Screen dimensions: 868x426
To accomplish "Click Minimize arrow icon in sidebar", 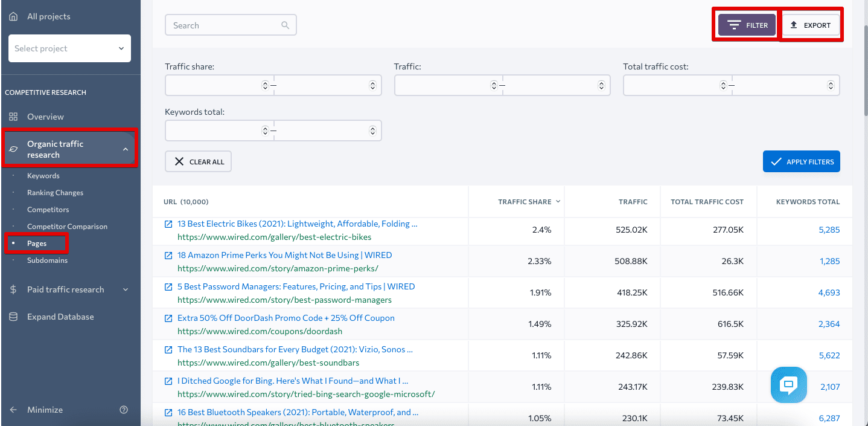I will pyautogui.click(x=13, y=410).
